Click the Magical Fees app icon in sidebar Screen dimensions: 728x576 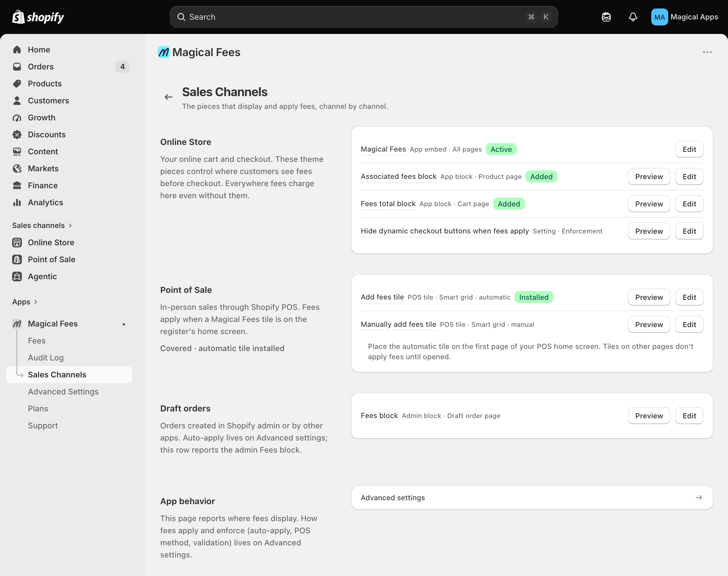click(x=17, y=324)
